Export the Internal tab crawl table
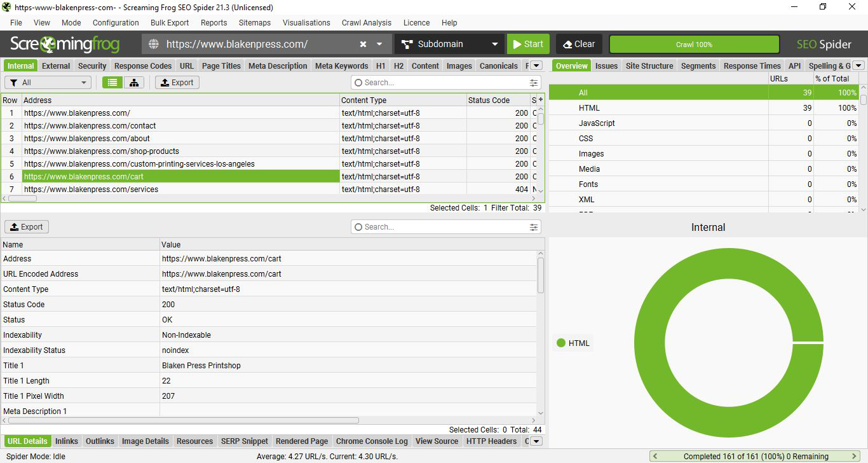Screen dimensions: 868x463 tap(177, 83)
